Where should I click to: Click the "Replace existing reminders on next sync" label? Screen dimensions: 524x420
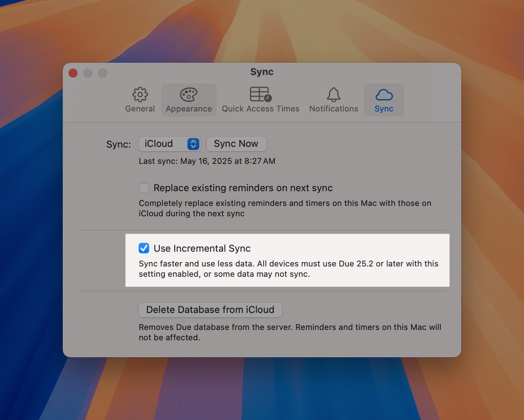coord(243,188)
